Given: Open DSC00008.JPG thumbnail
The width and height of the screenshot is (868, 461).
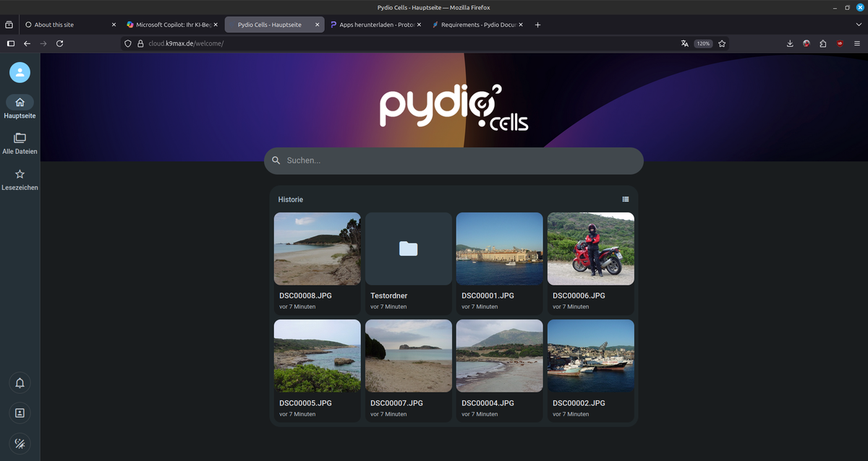Looking at the screenshot, I should pos(317,249).
